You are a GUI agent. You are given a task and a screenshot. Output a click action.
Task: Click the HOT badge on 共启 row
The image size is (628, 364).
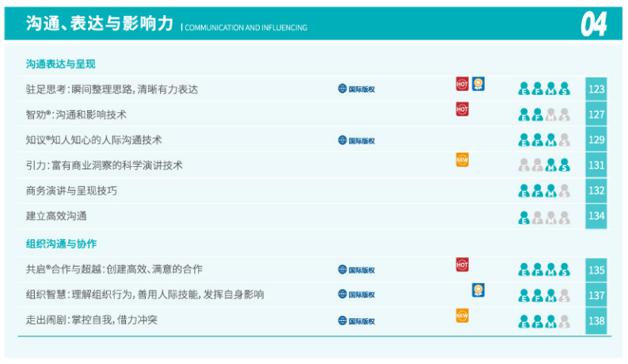pyautogui.click(x=462, y=265)
